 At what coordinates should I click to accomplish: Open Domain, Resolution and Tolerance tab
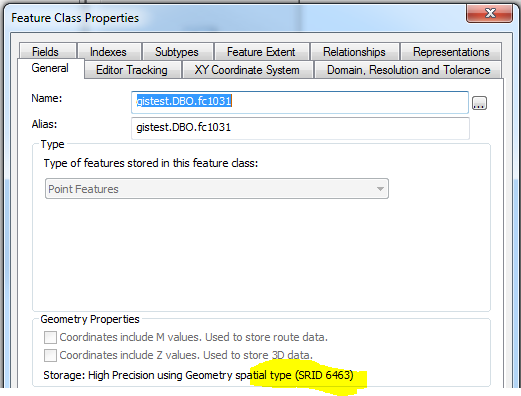408,70
